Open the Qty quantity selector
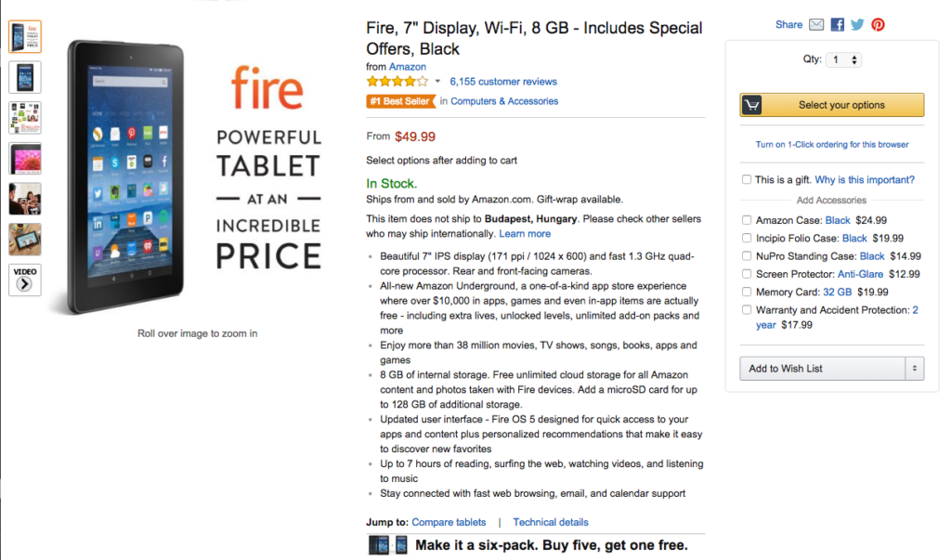951x560 pixels. [x=843, y=59]
